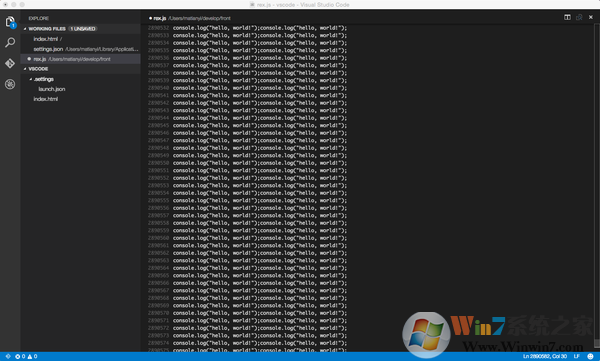Click unsaved dot beside rex.js in Working Files
This screenshot has width=600, height=361.
click(29, 59)
